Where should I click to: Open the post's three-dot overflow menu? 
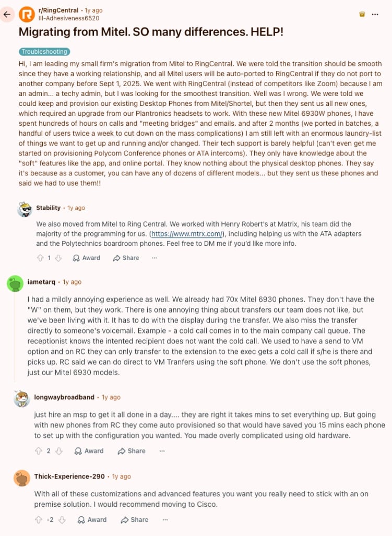[375, 15]
